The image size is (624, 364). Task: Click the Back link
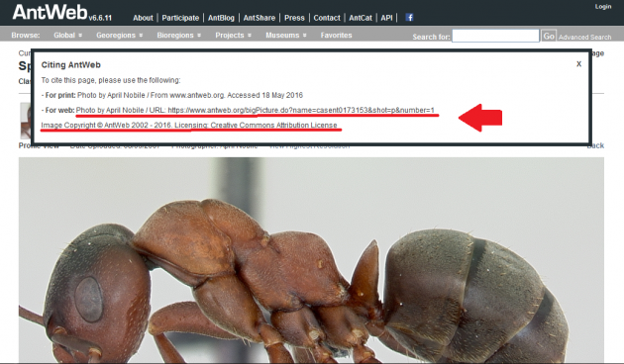[596, 145]
